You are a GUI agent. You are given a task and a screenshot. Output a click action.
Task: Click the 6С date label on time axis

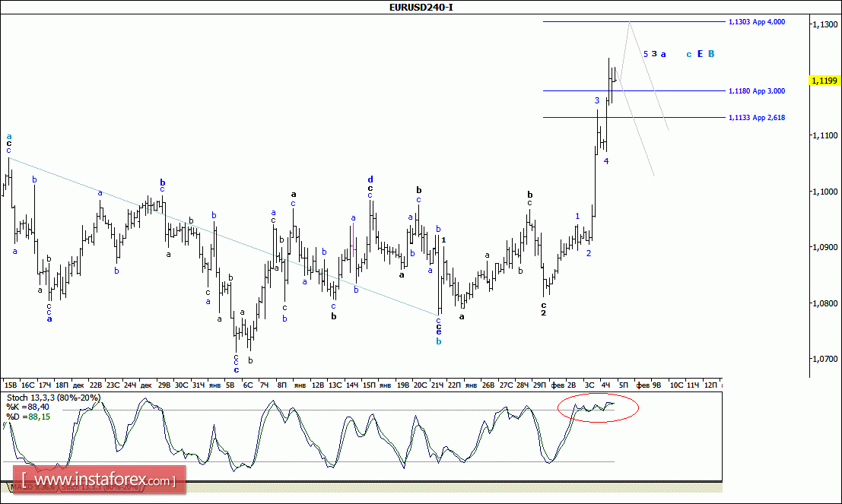[x=247, y=385]
